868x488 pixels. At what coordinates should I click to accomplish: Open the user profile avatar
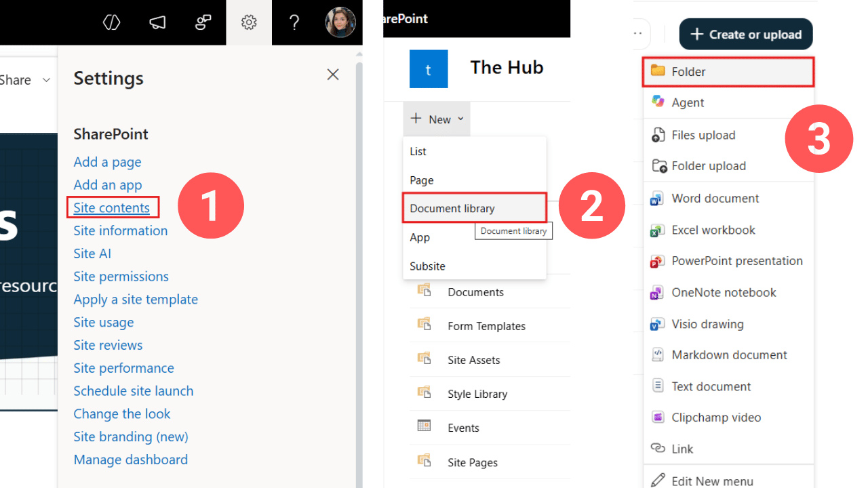(340, 22)
